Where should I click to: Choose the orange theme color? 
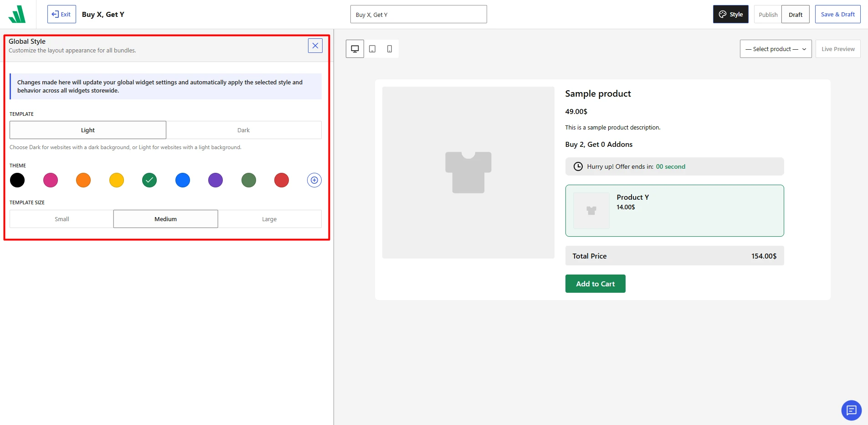83,180
